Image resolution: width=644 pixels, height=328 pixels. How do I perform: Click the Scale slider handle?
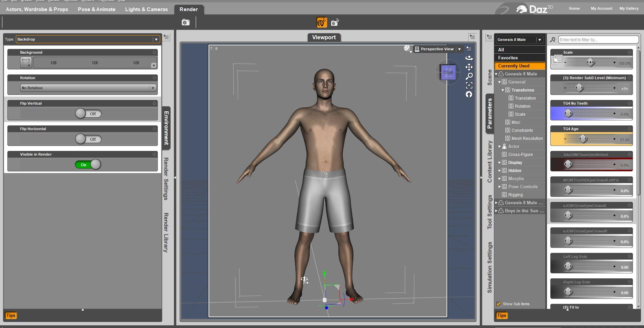coord(590,62)
